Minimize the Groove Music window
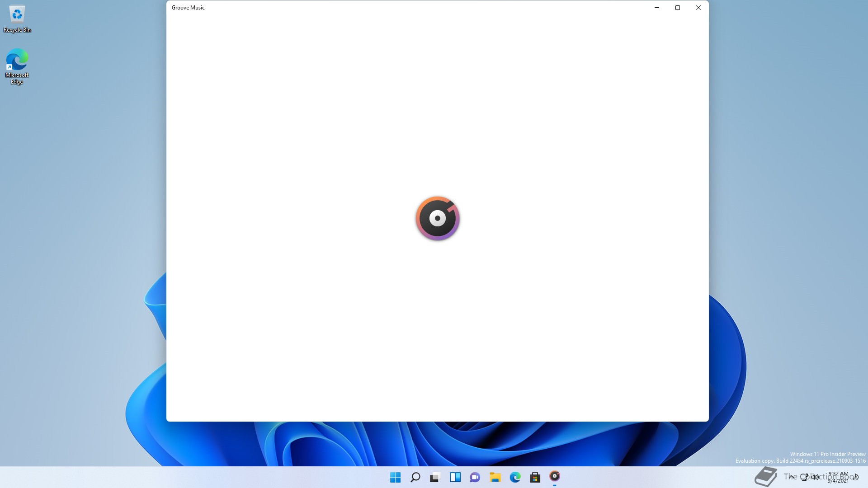The height and width of the screenshot is (488, 868). pos(657,8)
